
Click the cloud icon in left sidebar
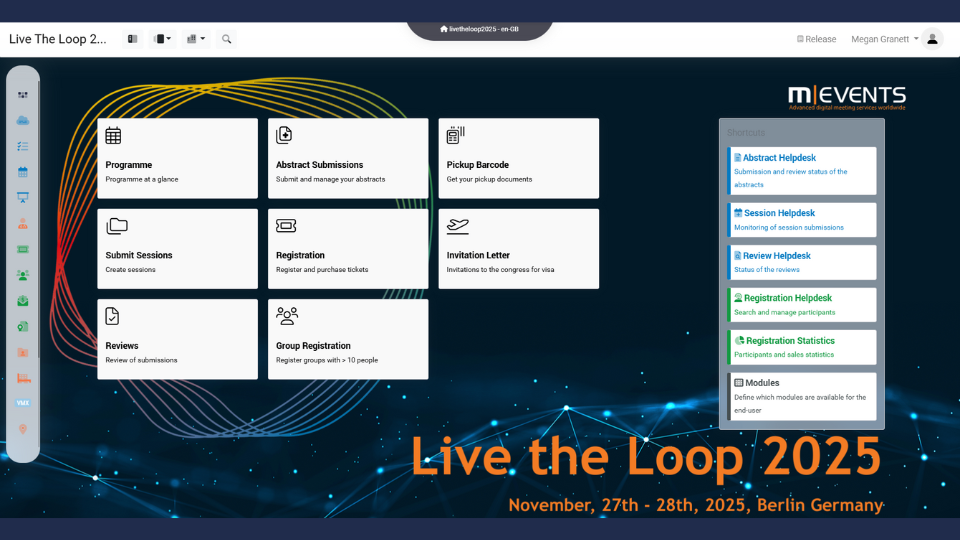[x=23, y=121]
